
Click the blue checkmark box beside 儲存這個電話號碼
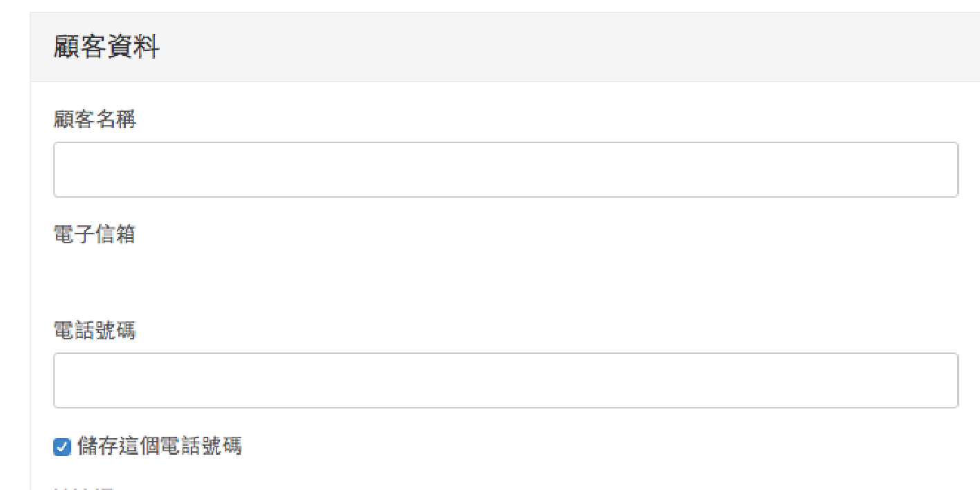point(62,447)
